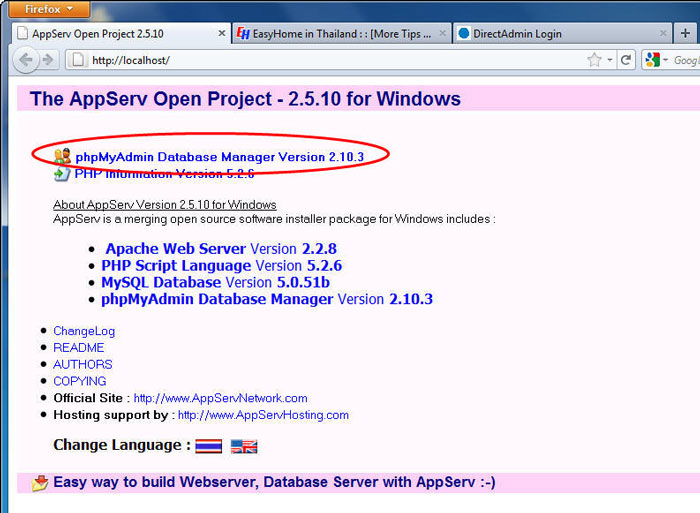Open the README link

pos(79,347)
